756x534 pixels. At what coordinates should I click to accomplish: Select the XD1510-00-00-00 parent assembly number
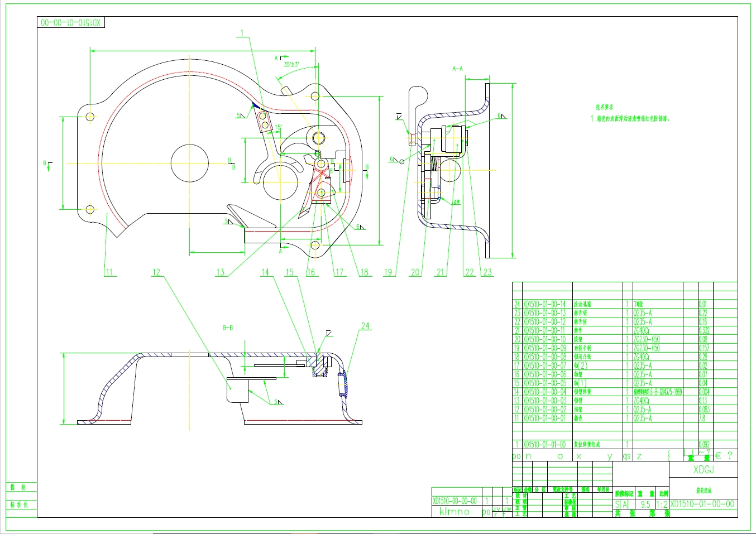pyautogui.click(x=454, y=501)
